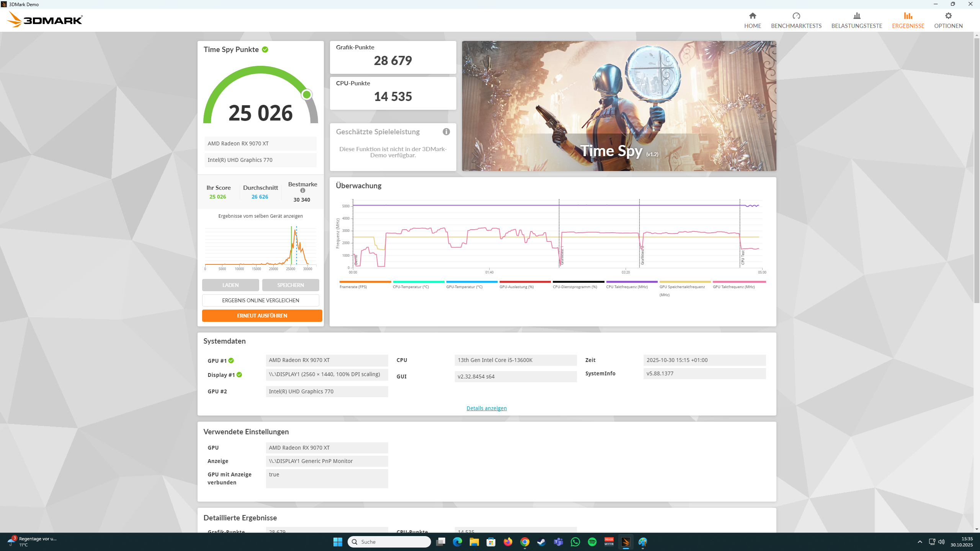Go to Benchmarktests section
Screen dimensions: 980x551
pos(796,20)
